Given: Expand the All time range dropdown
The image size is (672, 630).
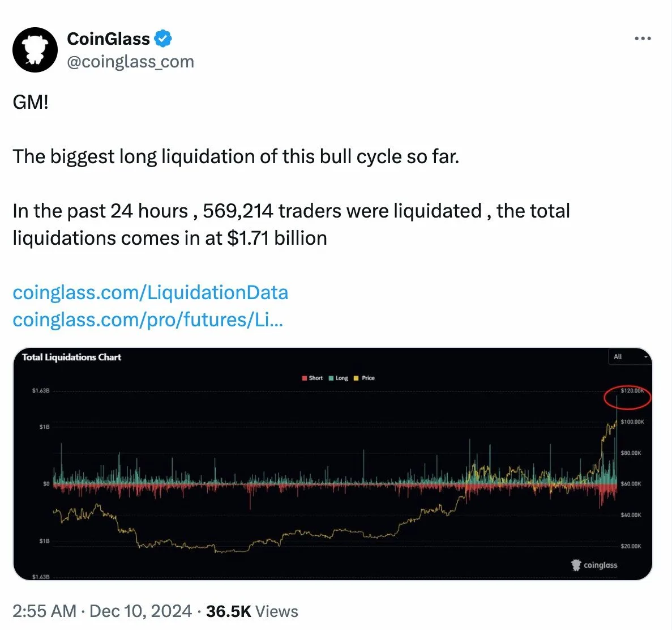Looking at the screenshot, I should click(x=630, y=357).
